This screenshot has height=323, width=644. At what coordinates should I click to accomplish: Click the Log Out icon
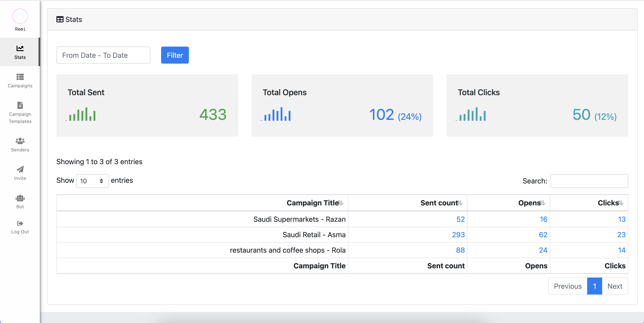pos(20,223)
